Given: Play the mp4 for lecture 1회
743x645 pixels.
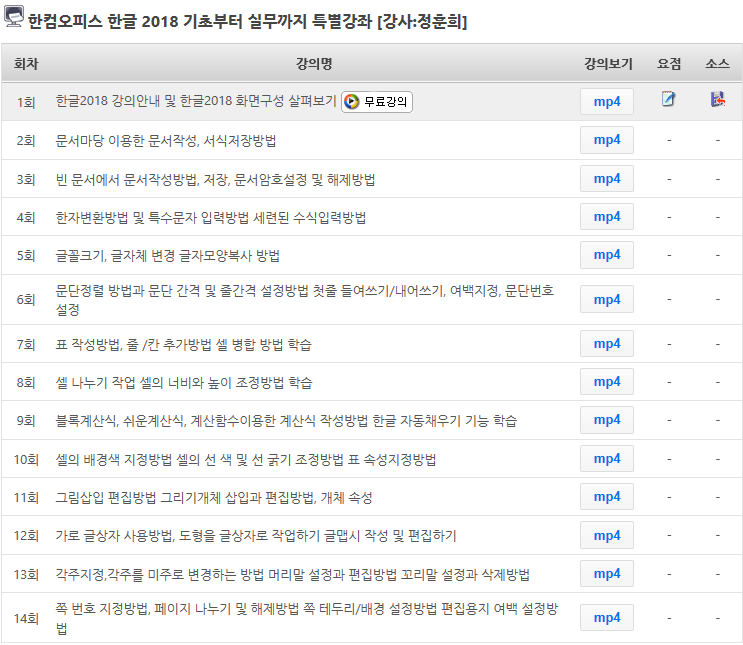Looking at the screenshot, I should 607,101.
